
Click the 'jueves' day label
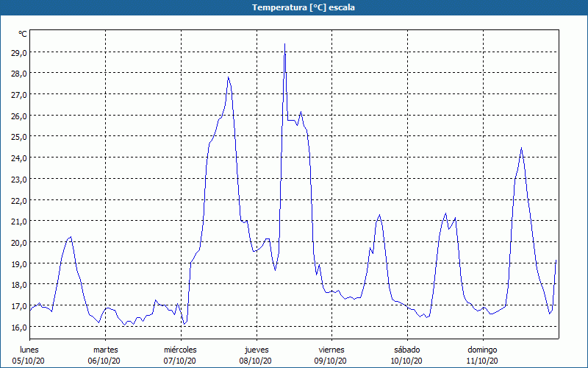point(257,350)
